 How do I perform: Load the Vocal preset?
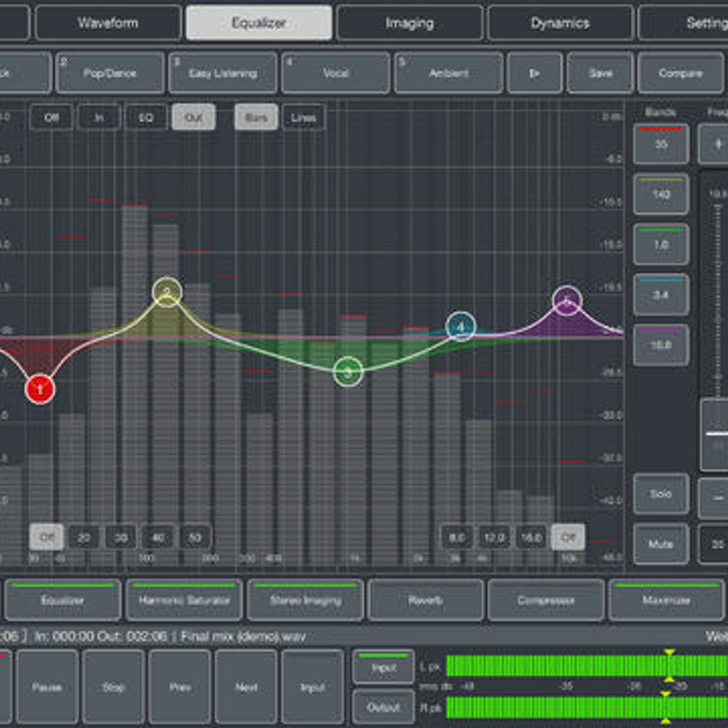click(335, 73)
